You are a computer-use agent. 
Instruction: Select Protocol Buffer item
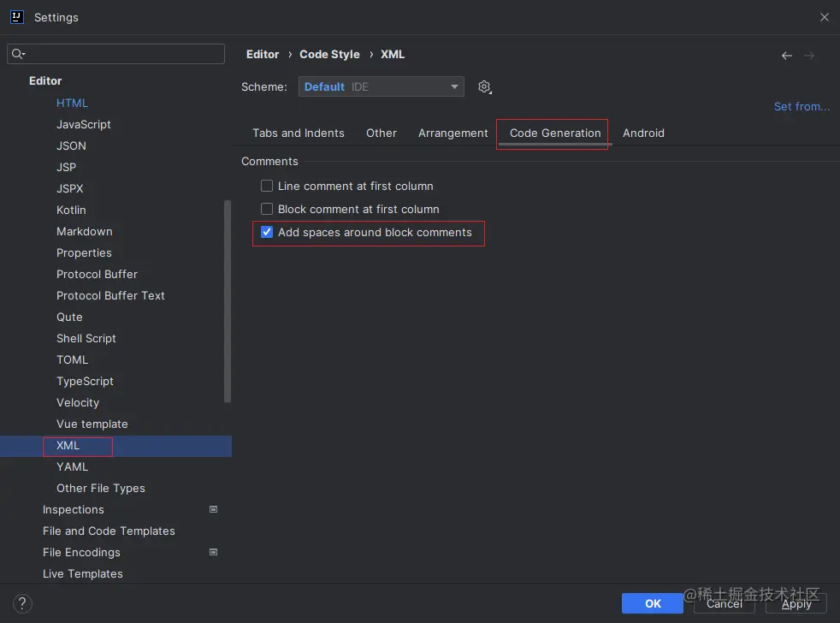pyautogui.click(x=97, y=275)
